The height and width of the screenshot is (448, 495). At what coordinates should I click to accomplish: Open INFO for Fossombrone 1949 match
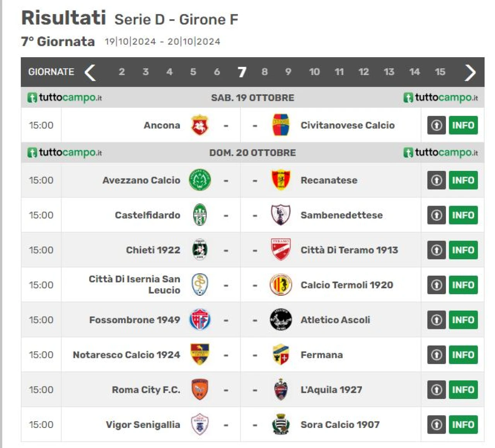(x=463, y=320)
